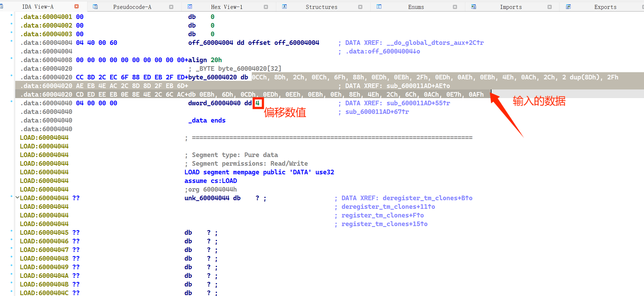This screenshot has width=644, height=296.
Task: Switch to the Structures tab
Action: (x=321, y=7)
